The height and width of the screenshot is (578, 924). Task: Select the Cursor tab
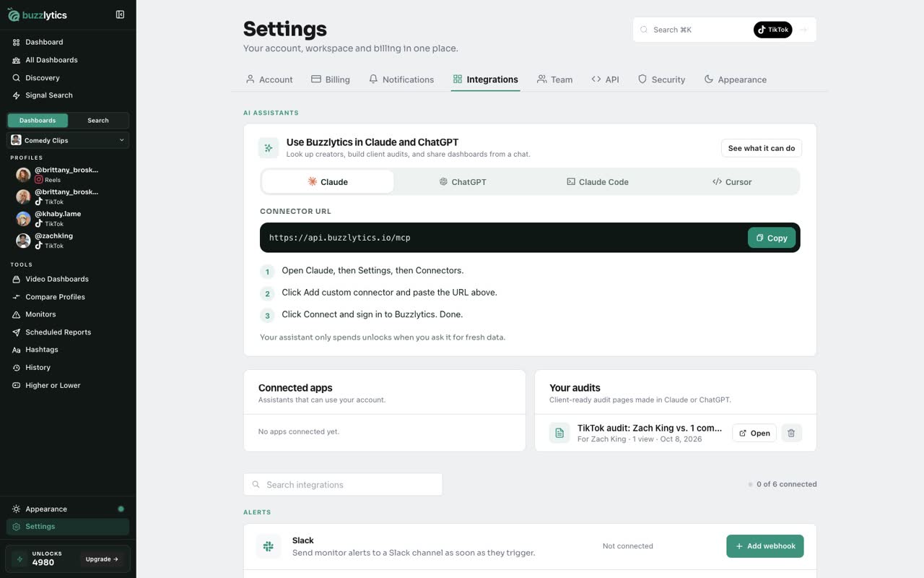[x=732, y=182]
